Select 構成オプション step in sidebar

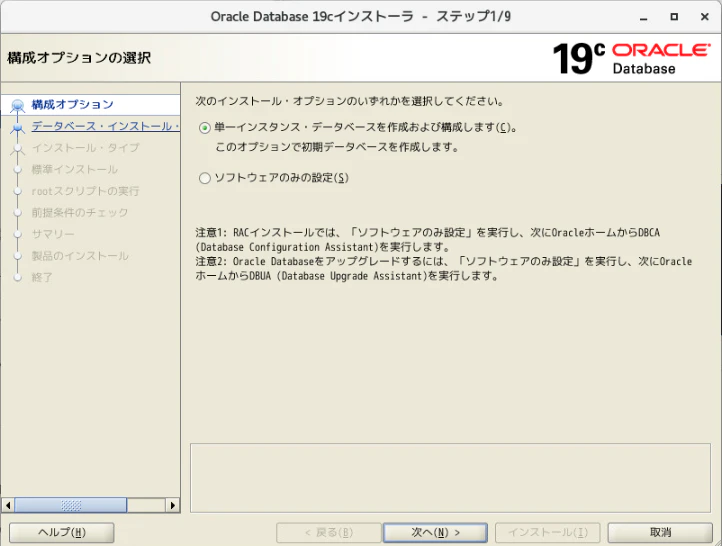point(72,105)
